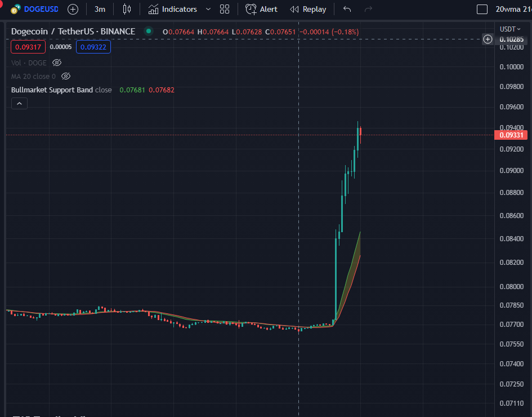Click the close value C0.07651 in header
532x417 pixels.
[280, 32]
